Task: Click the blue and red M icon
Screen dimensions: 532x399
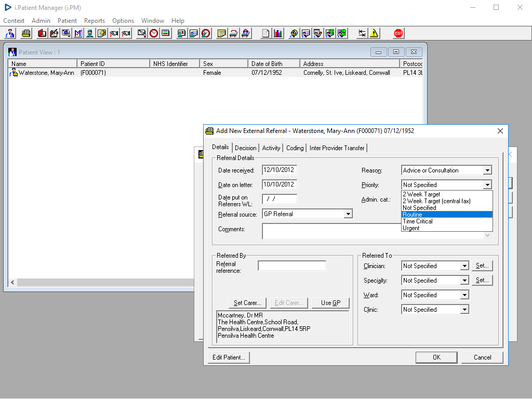Action: [x=78, y=33]
